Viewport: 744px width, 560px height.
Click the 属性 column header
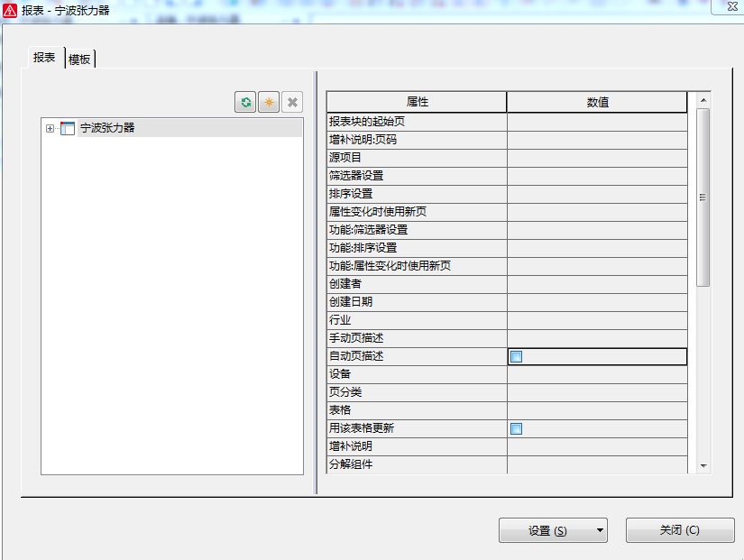point(417,102)
